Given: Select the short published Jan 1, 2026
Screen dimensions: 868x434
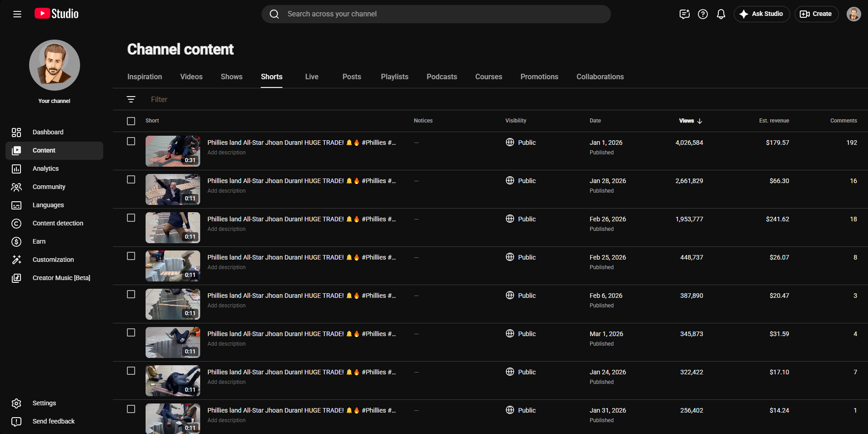Looking at the screenshot, I should 131,141.
